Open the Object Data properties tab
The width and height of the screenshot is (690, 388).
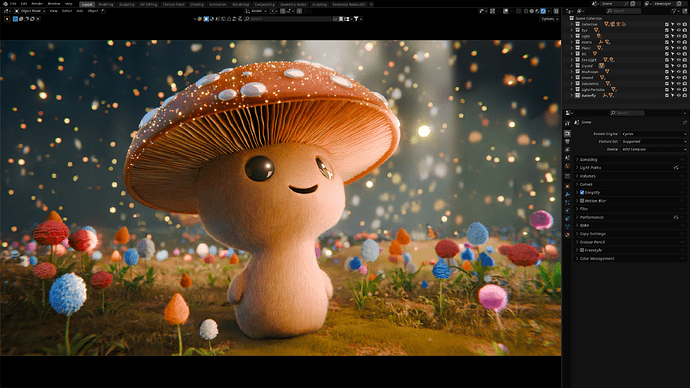point(567,227)
